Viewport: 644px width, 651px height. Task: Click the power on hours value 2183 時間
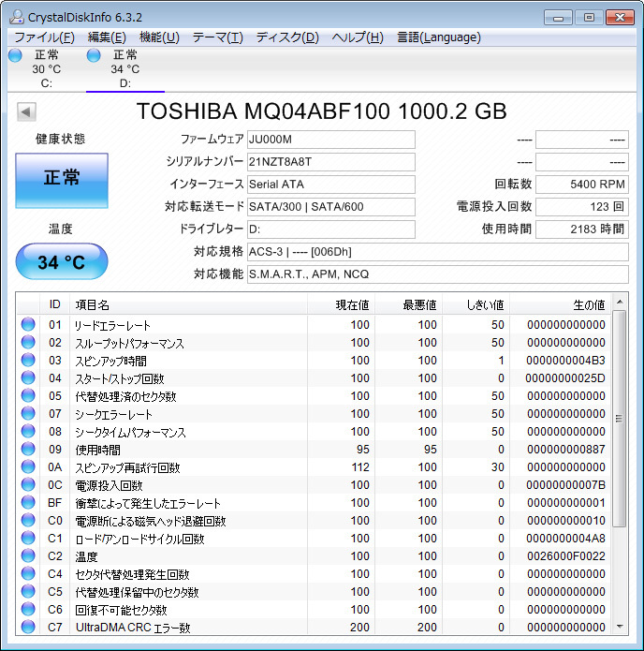(582, 229)
